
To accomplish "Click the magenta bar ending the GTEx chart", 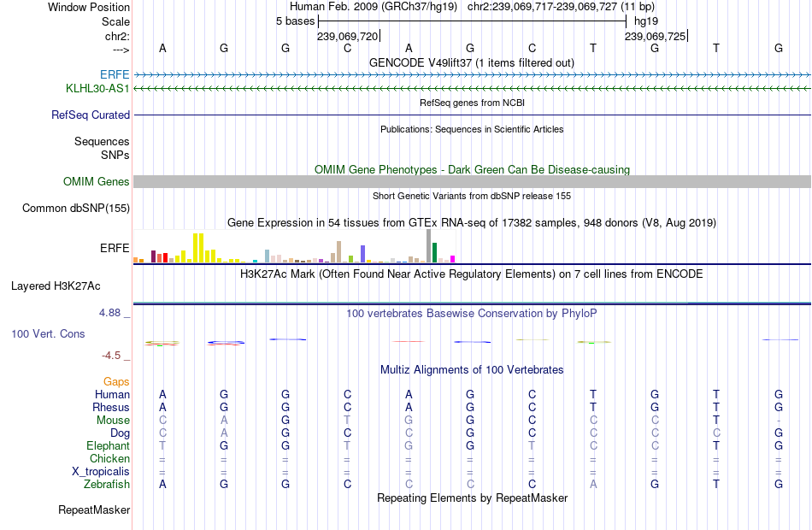I will 453,259.
